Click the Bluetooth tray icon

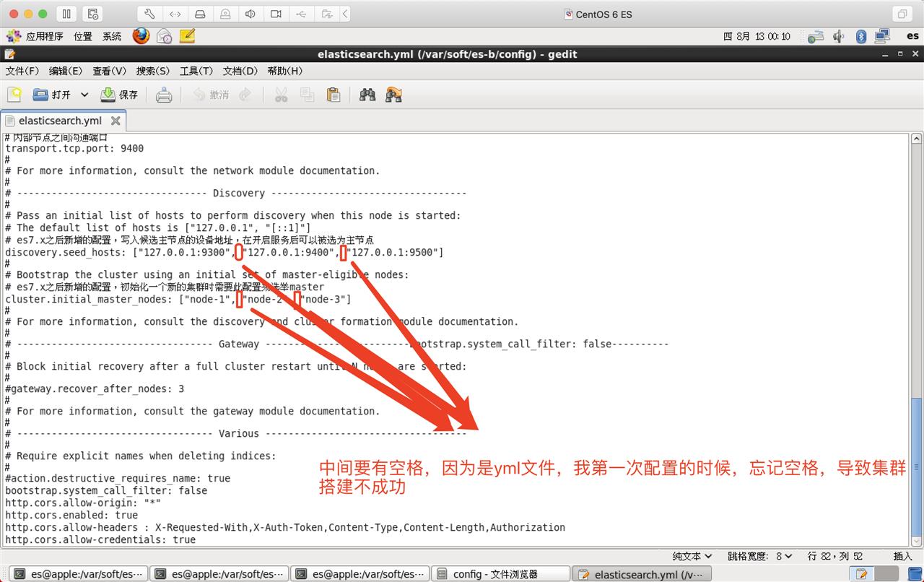[860, 36]
